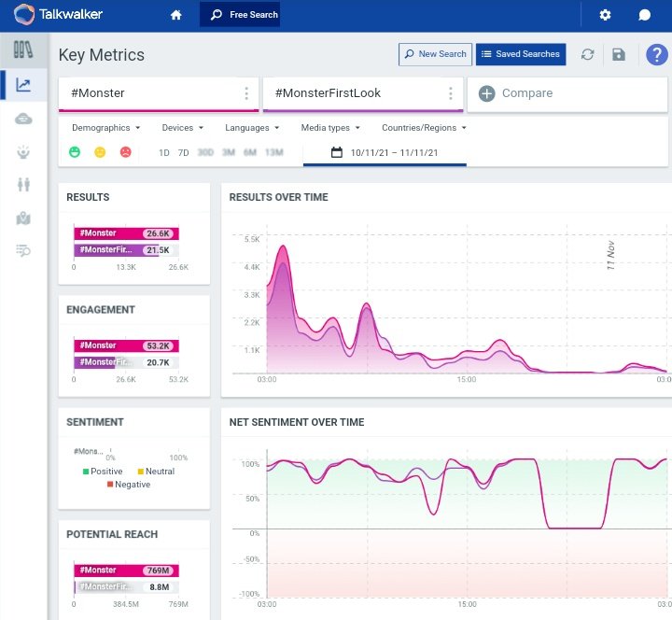
Task: Select the 6M time range
Action: [250, 152]
